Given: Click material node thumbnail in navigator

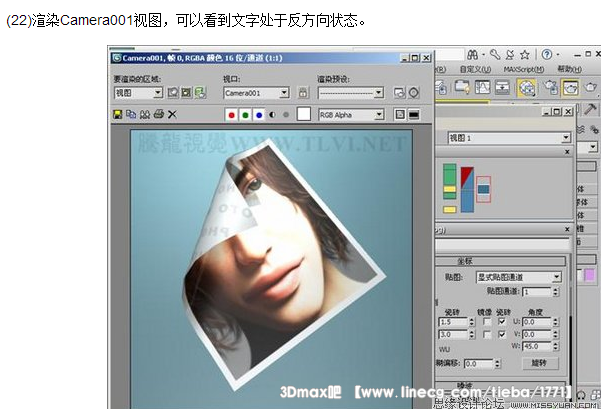Looking at the screenshot, I should 483,189.
